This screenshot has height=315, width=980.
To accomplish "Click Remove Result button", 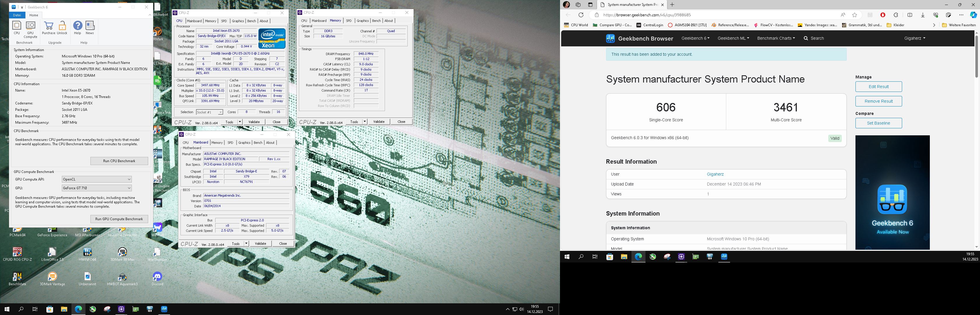I will coord(878,101).
